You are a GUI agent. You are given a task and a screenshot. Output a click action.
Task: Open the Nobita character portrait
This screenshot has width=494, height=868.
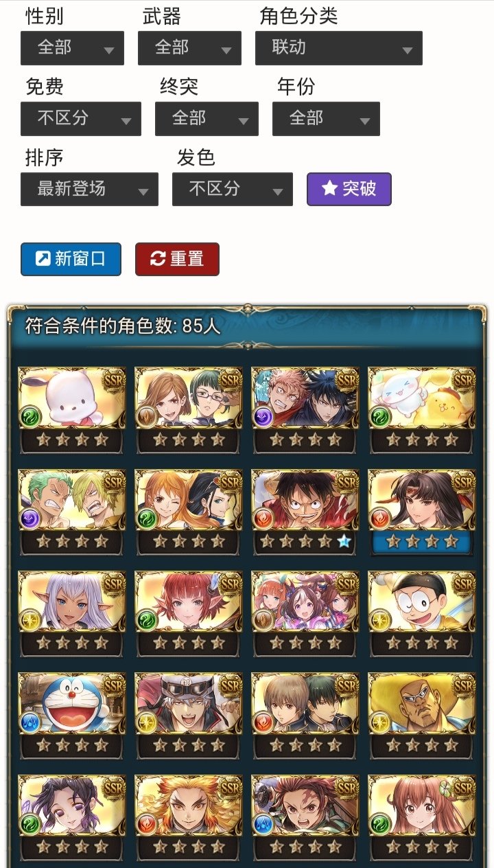tap(422, 615)
